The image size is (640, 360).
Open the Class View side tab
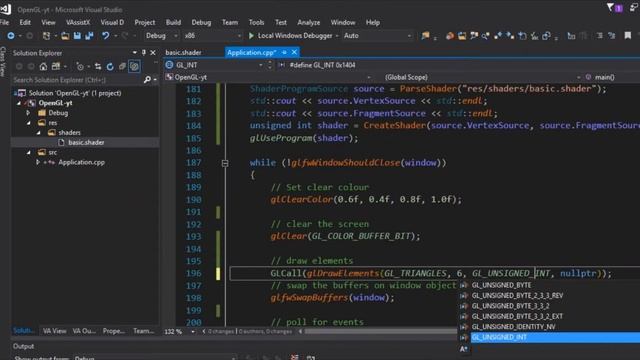tap(3, 61)
